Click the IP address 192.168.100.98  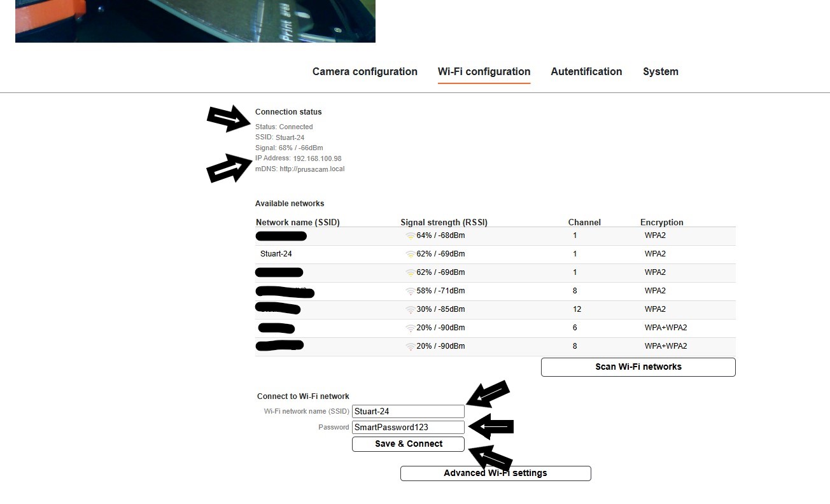click(317, 158)
